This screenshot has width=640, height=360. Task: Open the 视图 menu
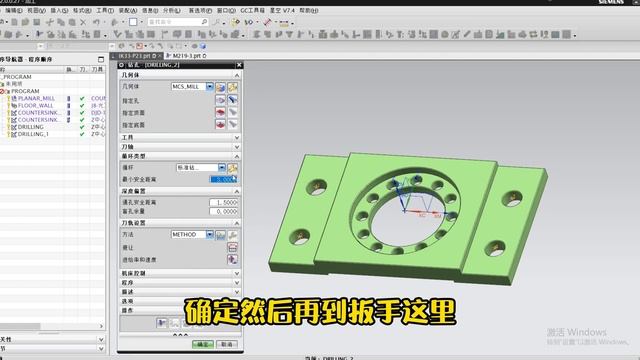point(36,10)
